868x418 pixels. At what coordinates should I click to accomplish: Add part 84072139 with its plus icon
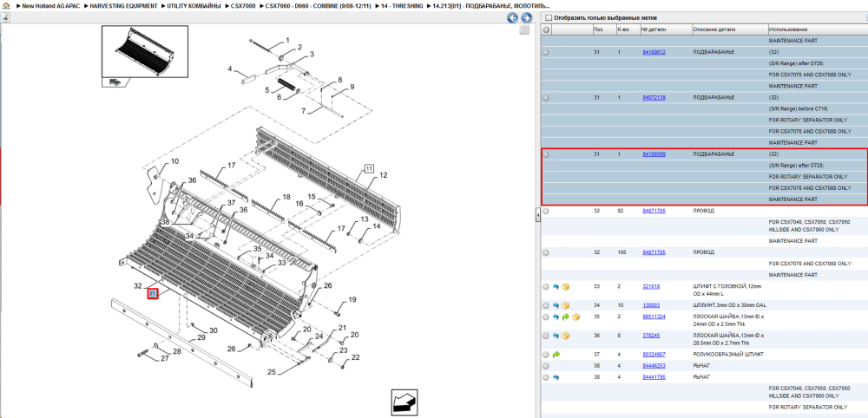coord(546,98)
